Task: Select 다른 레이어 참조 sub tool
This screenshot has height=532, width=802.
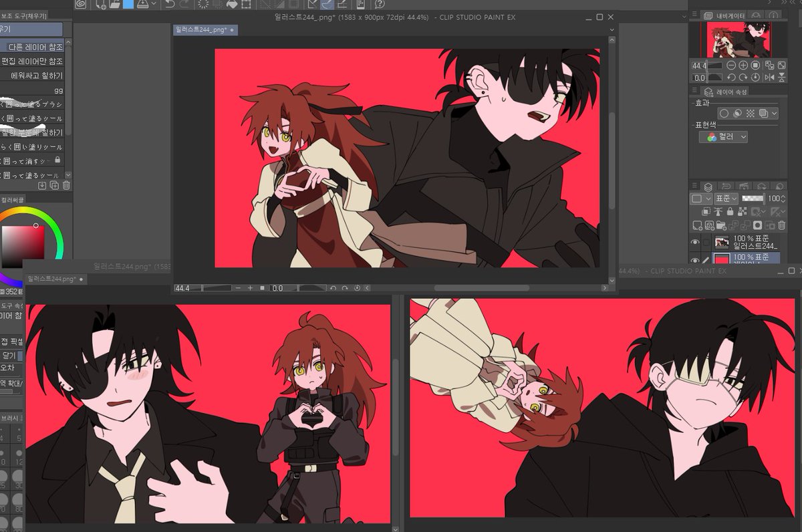Action: coord(32,47)
